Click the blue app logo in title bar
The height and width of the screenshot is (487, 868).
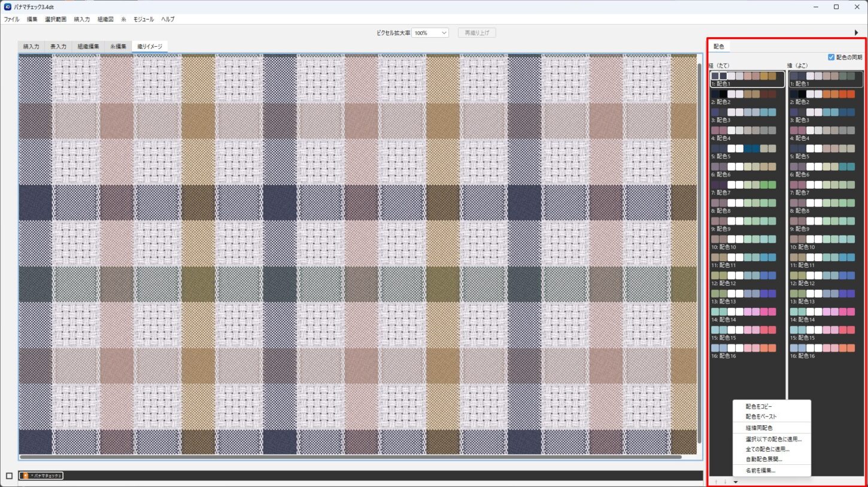tap(8, 7)
